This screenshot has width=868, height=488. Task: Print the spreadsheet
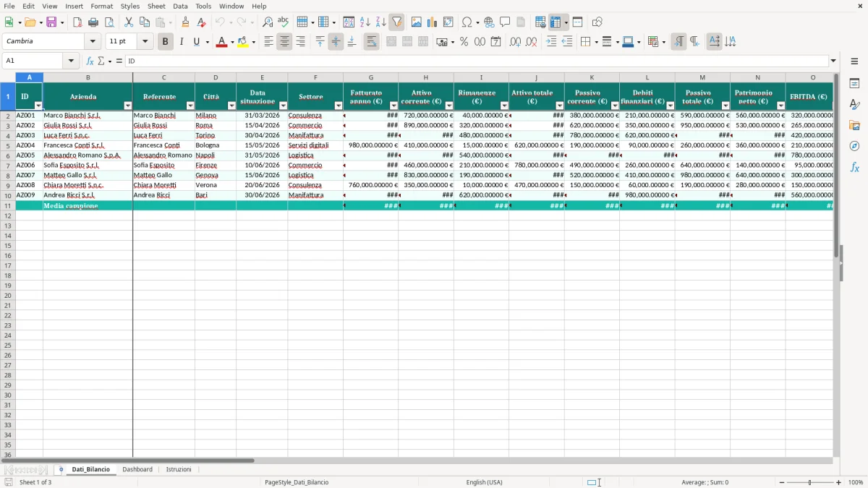tap(93, 22)
